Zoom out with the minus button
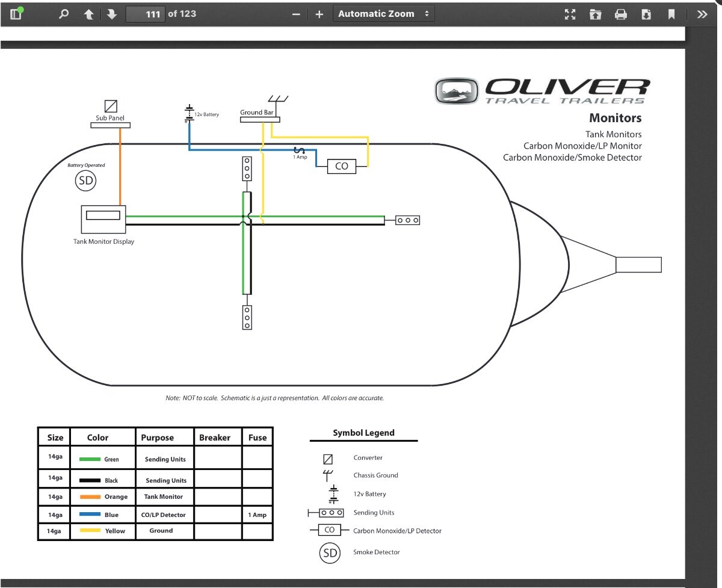 pyautogui.click(x=296, y=14)
